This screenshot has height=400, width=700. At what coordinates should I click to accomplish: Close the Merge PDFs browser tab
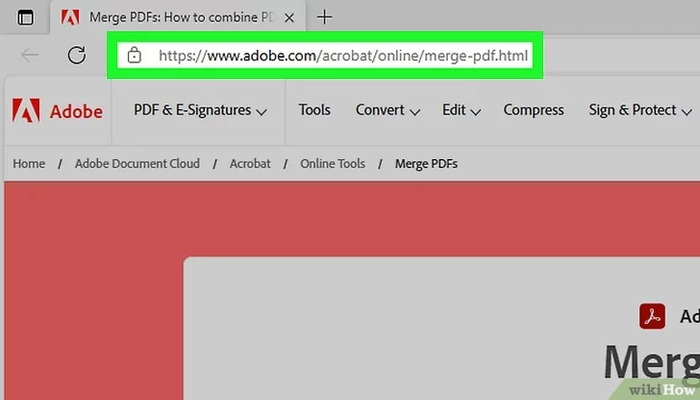pos(289,18)
